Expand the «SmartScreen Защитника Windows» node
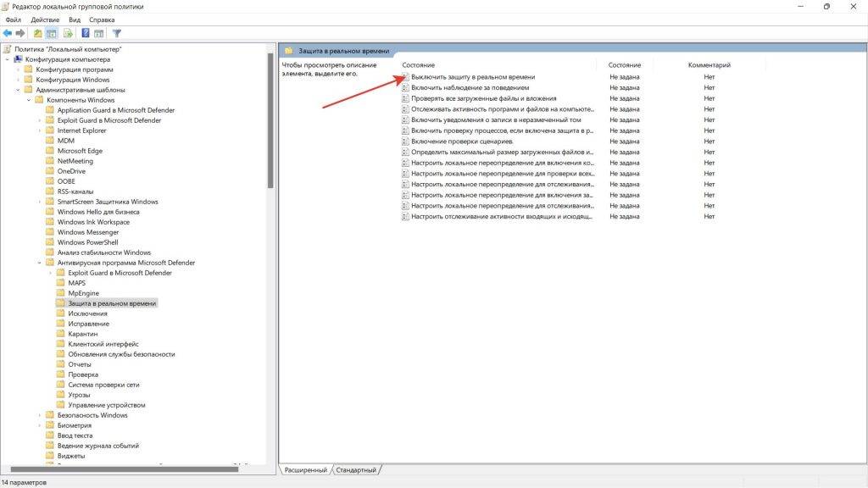Screen dimensions: 868x488 pyautogui.click(x=39, y=202)
